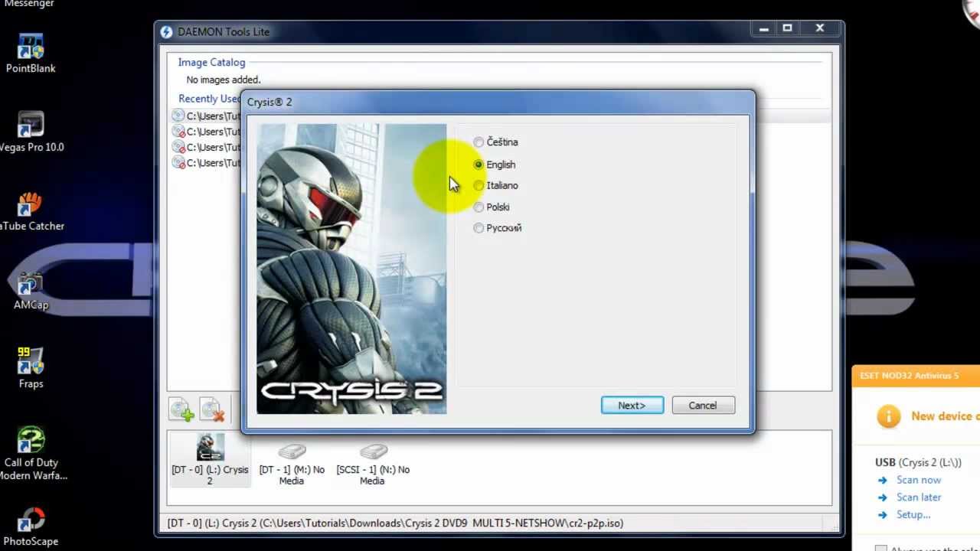The image size is (980, 551).
Task: Click Scan later in ESET notification
Action: [919, 497]
